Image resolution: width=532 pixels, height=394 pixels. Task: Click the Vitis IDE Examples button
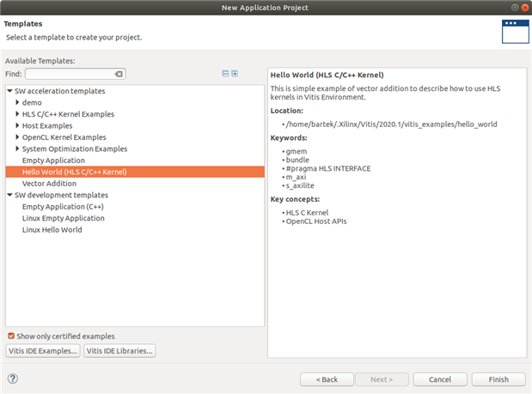tap(43, 350)
